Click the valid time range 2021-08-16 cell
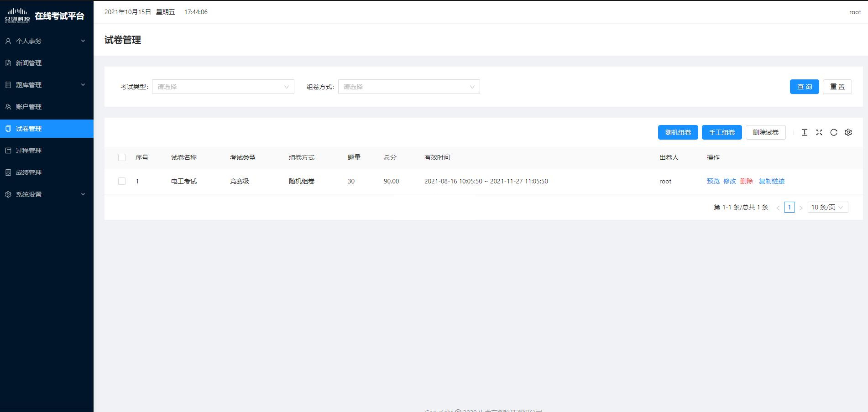Viewport: 868px width, 412px height. pyautogui.click(x=486, y=181)
